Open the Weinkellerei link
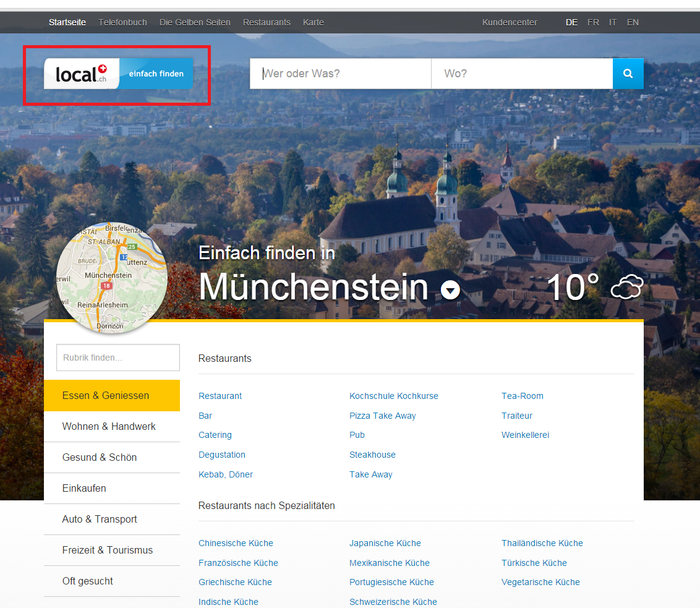700x608 pixels. point(525,435)
